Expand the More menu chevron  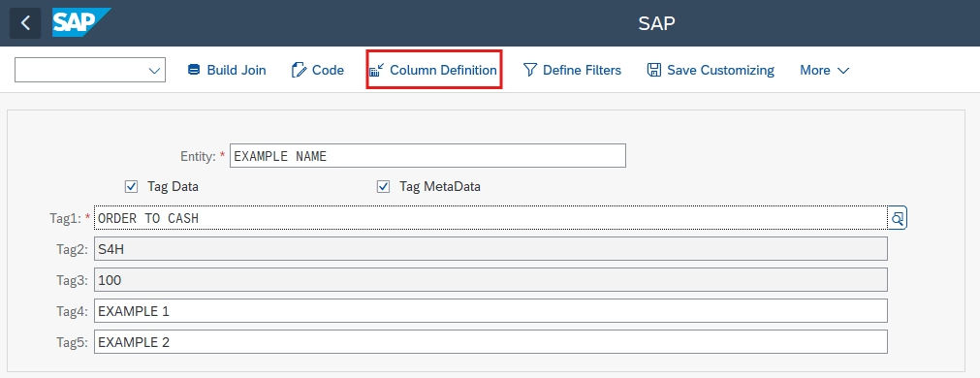[843, 71]
